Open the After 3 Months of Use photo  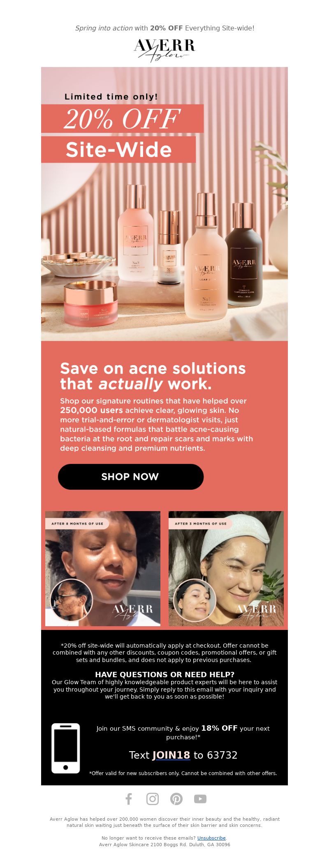click(x=226, y=569)
